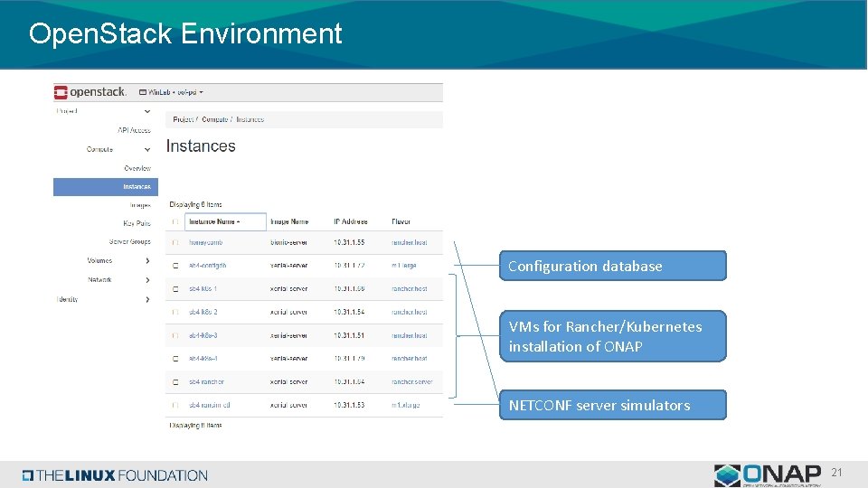868x488 pixels.
Task: Click the Project breadcrumb link
Action: pos(183,119)
